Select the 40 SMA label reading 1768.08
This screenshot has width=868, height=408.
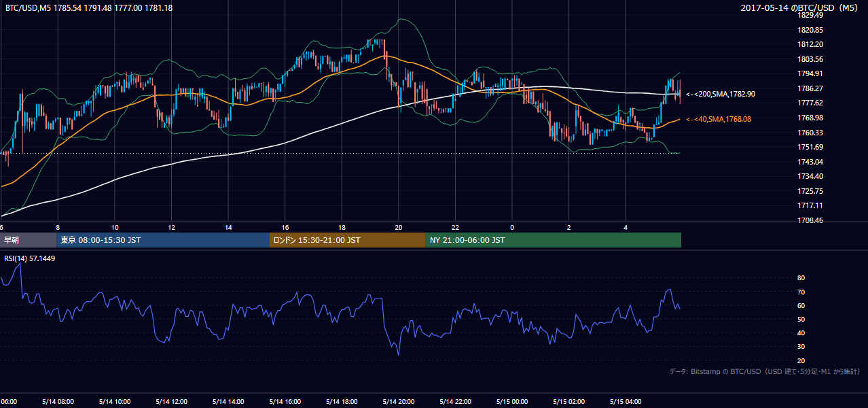[x=719, y=119]
